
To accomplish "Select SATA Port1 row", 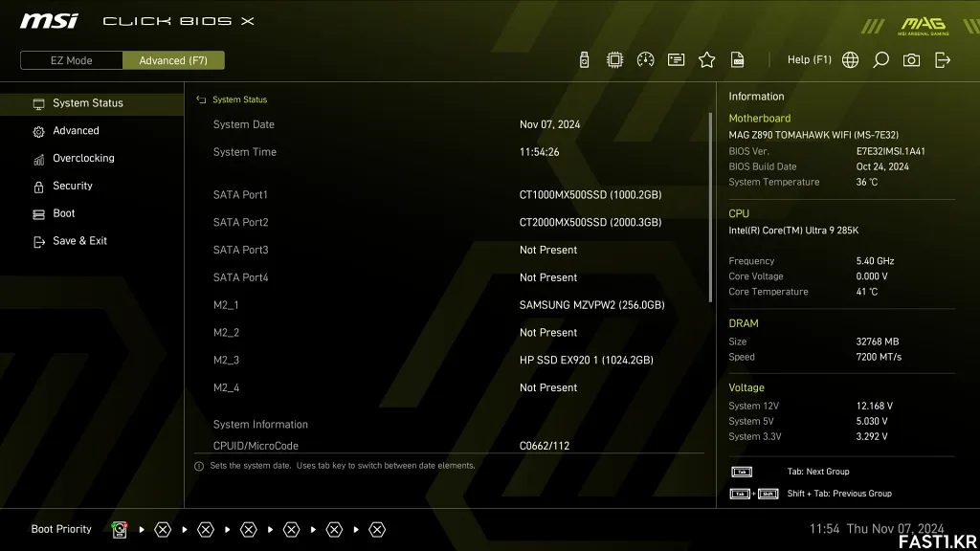I will (449, 195).
